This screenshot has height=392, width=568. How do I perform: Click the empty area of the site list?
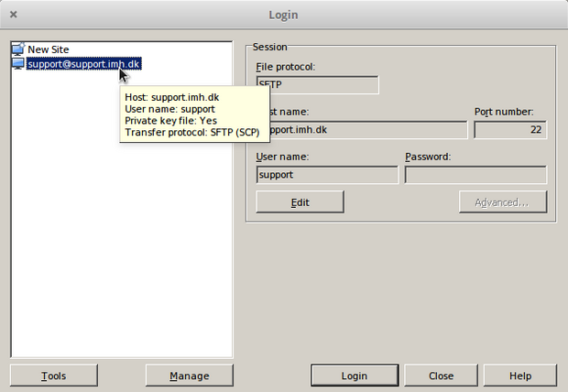click(121, 256)
